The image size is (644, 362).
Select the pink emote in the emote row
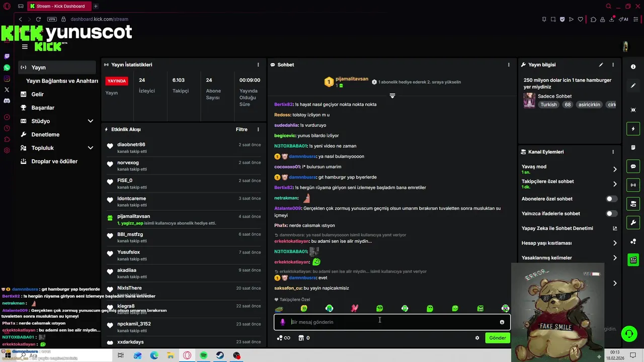(x=354, y=308)
